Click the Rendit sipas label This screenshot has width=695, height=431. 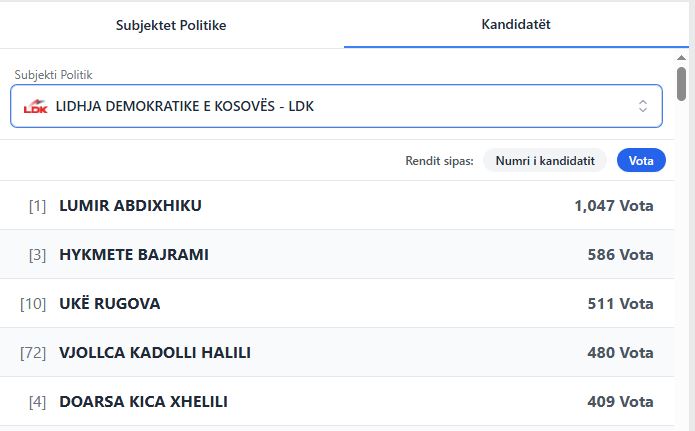[439, 160]
